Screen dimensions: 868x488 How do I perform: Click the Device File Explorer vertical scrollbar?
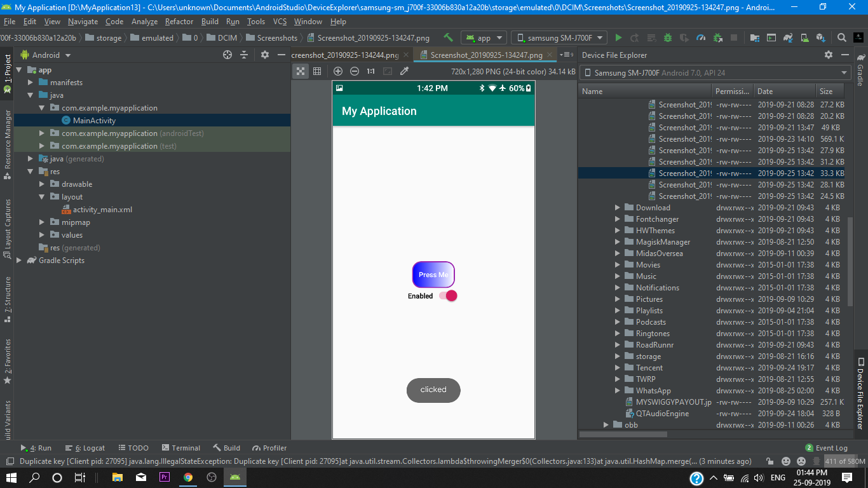[851, 261]
